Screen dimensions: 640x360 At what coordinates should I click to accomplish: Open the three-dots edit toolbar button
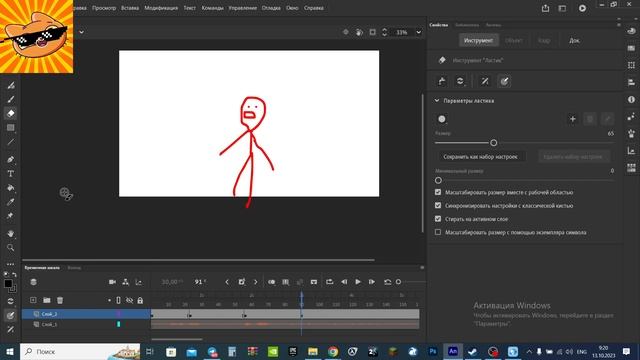[11, 264]
